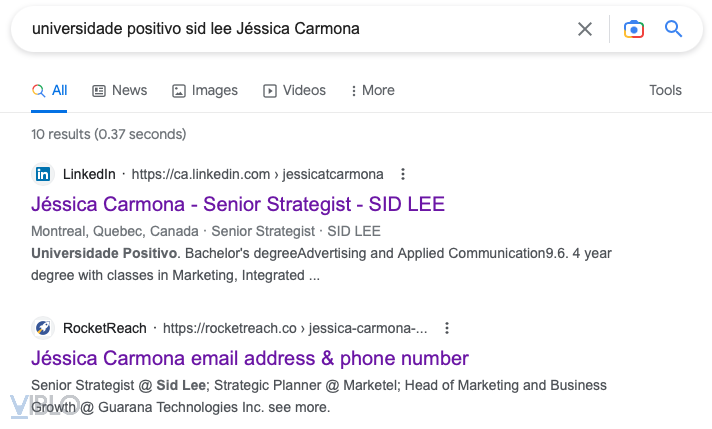Expand the More search options menu
Viewport: 712px width, 429px height.
372,90
